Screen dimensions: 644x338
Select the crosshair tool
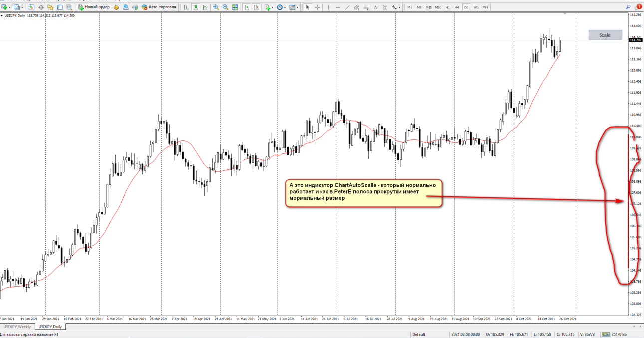(317, 7)
